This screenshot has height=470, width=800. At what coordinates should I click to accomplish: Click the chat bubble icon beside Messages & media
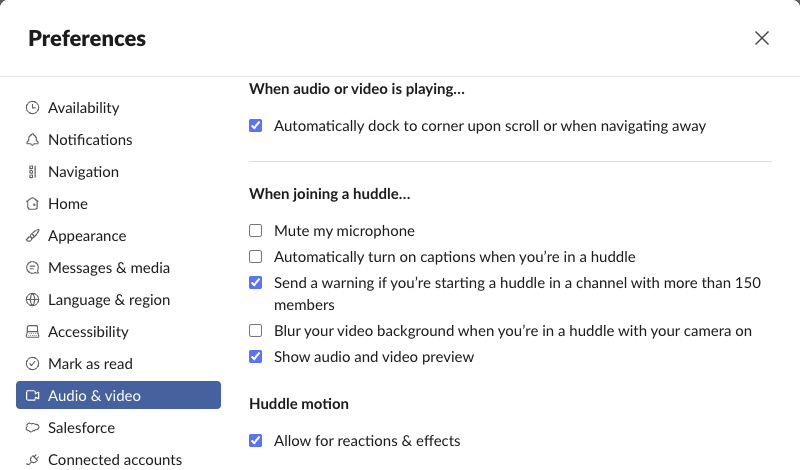point(32,268)
